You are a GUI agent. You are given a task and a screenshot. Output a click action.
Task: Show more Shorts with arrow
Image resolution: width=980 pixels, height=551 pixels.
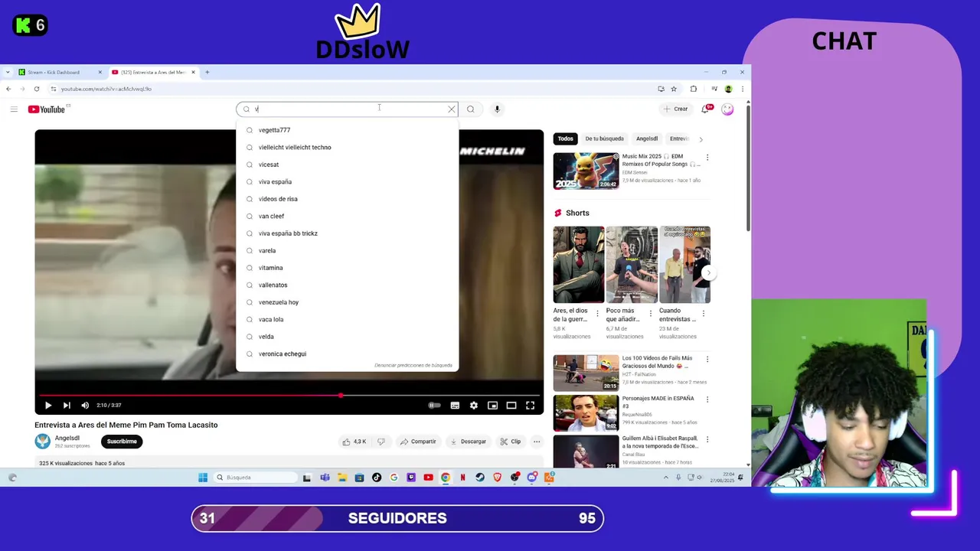coord(708,272)
